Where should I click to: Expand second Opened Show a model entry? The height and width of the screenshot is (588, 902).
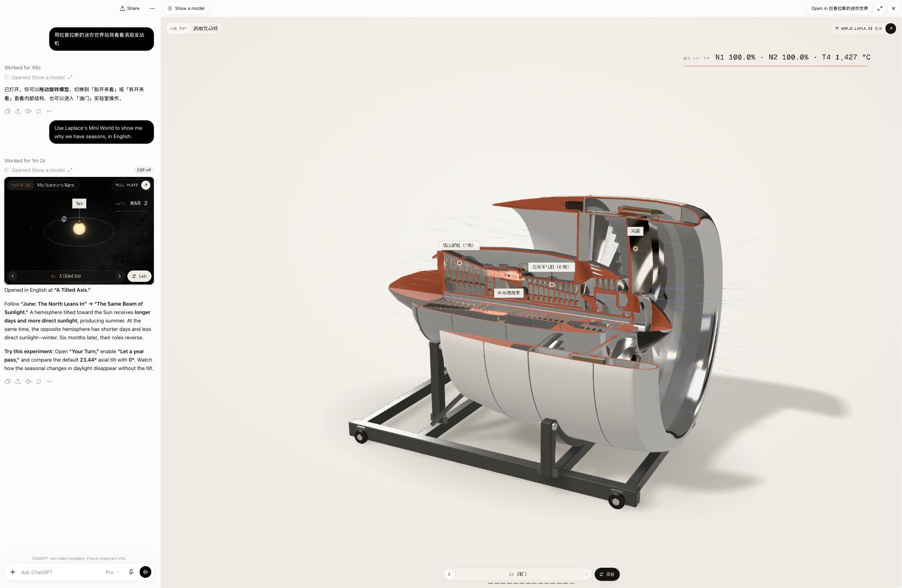(x=70, y=170)
